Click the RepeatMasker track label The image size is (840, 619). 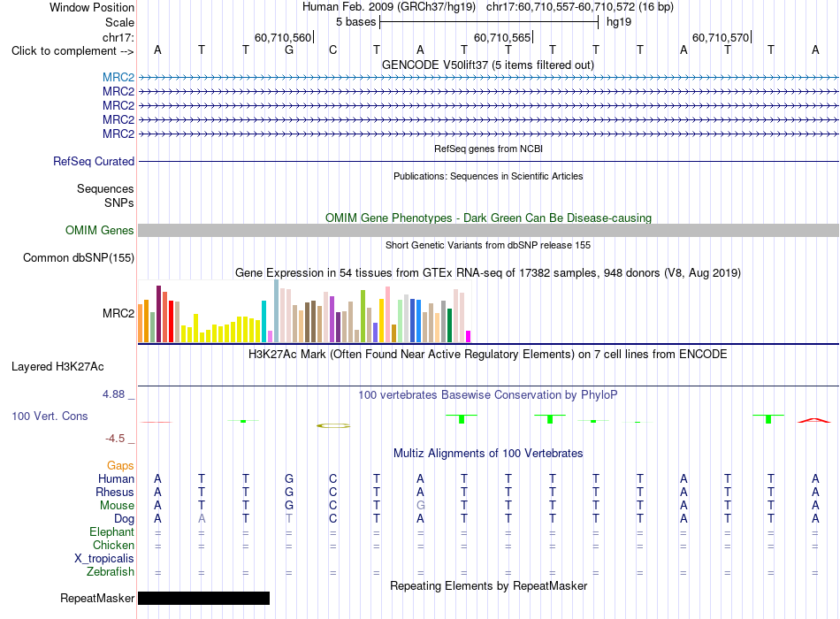pos(97,598)
